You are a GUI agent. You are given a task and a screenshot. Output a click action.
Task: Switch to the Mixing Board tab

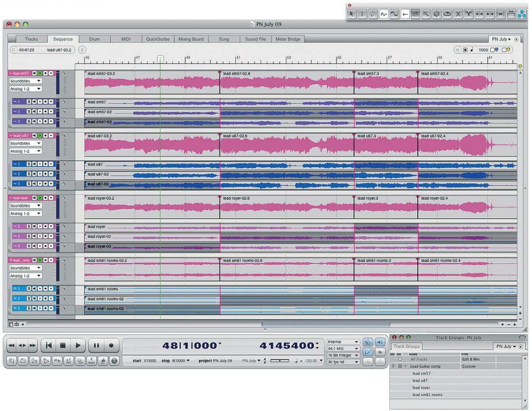[191, 39]
